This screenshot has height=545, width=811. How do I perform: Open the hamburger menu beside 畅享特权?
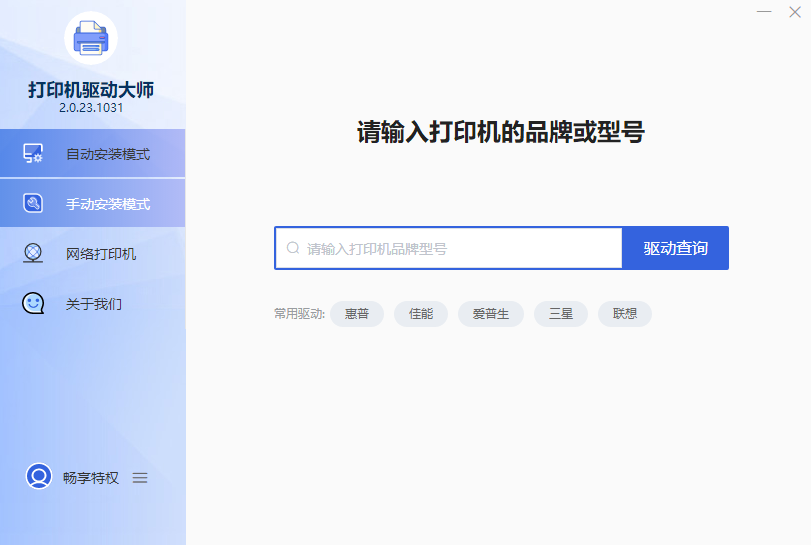point(140,478)
